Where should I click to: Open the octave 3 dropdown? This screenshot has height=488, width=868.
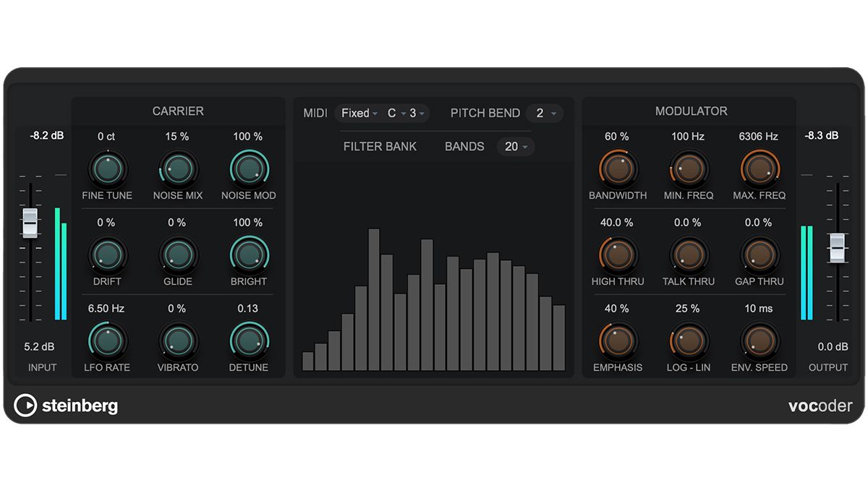click(x=417, y=113)
